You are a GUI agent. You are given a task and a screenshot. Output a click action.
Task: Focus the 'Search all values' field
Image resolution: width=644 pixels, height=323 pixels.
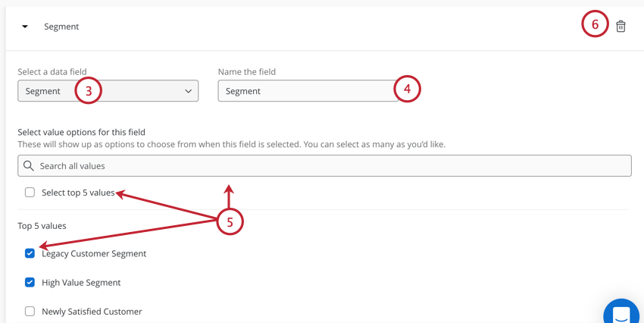(324, 165)
